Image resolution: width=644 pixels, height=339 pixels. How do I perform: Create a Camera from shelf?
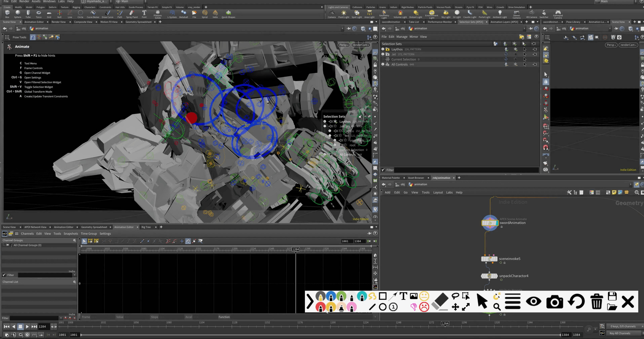click(332, 14)
